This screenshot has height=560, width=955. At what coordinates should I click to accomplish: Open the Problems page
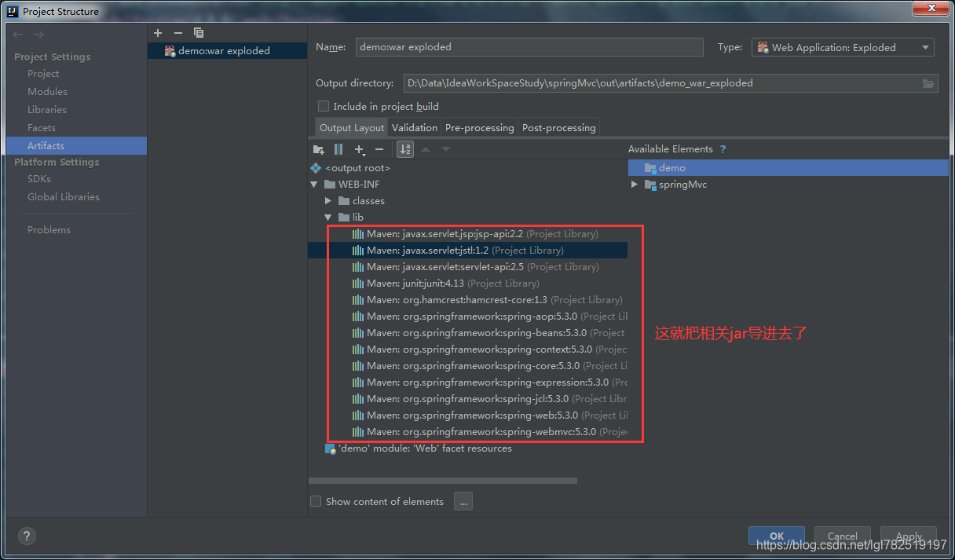49,230
